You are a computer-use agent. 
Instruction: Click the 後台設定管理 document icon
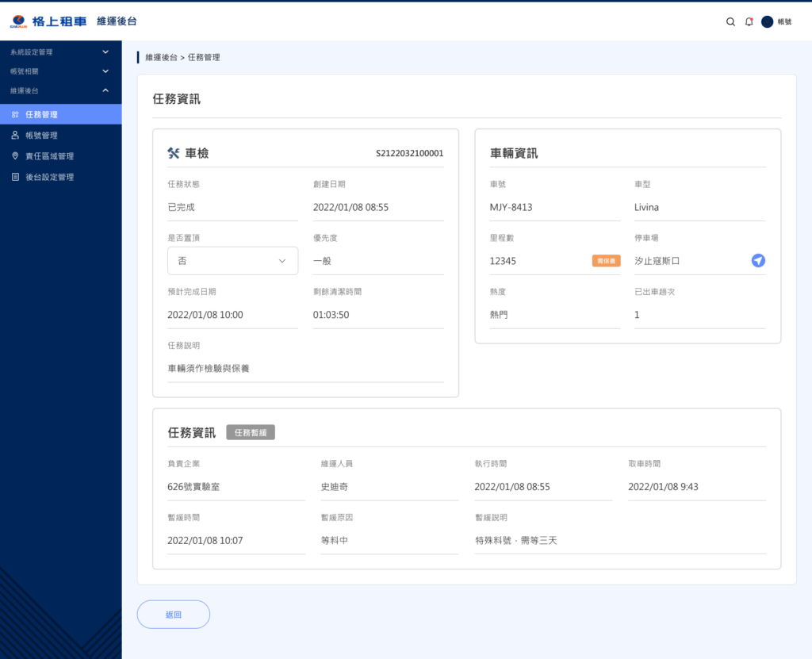[15, 177]
